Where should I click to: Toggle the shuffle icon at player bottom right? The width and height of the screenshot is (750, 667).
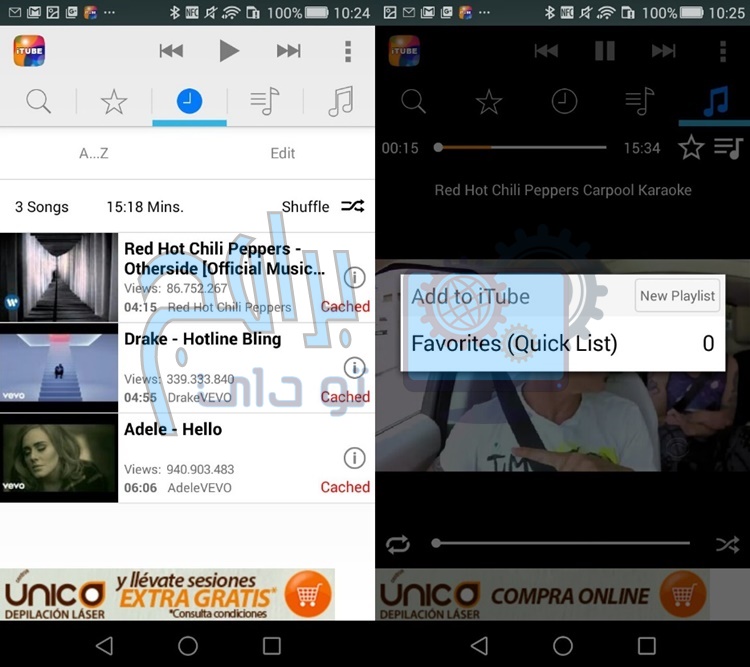pos(728,544)
